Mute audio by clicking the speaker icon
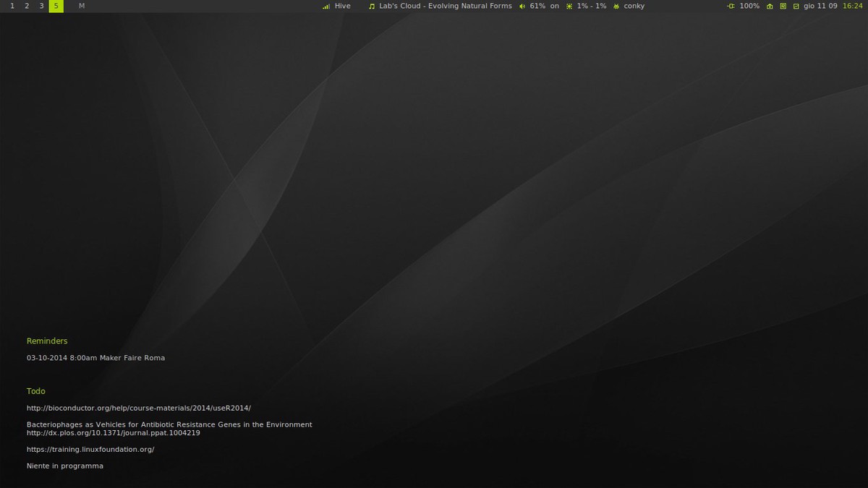The image size is (868, 488). coord(521,6)
